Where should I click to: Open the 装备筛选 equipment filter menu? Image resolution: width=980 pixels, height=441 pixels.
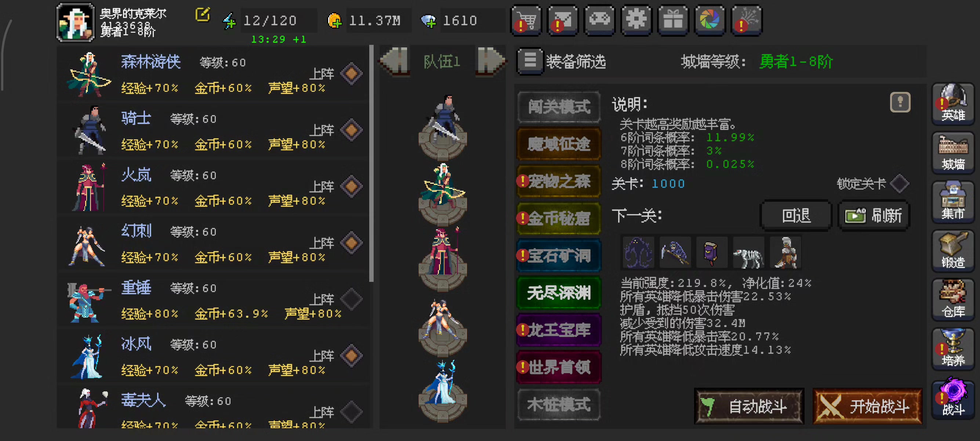click(x=562, y=61)
